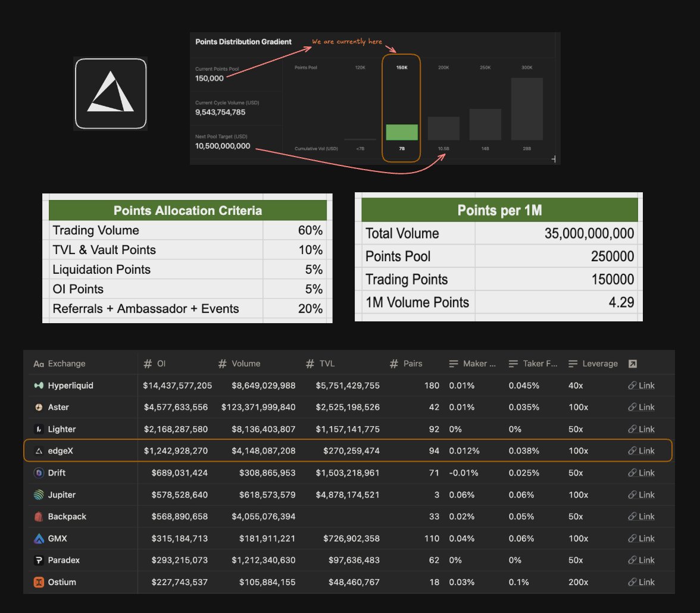The image size is (700, 613).
Task: Click the Liquidation Points row
Action: tap(187, 270)
